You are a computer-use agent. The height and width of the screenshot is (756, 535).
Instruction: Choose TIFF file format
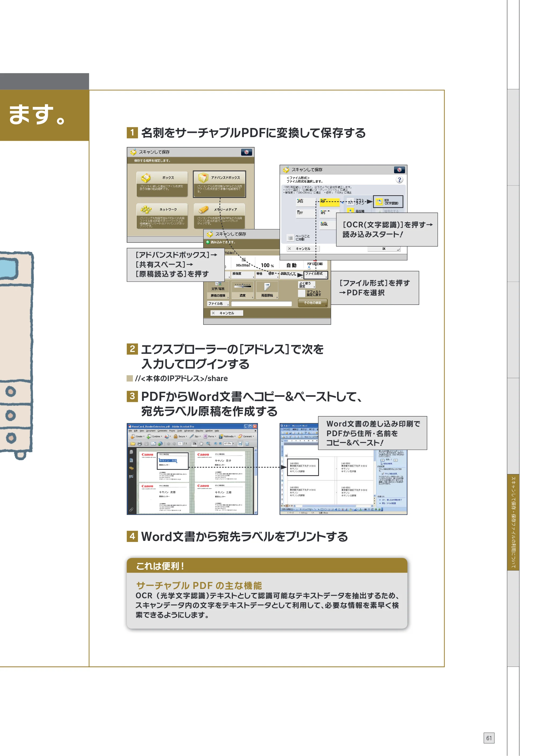point(306,214)
